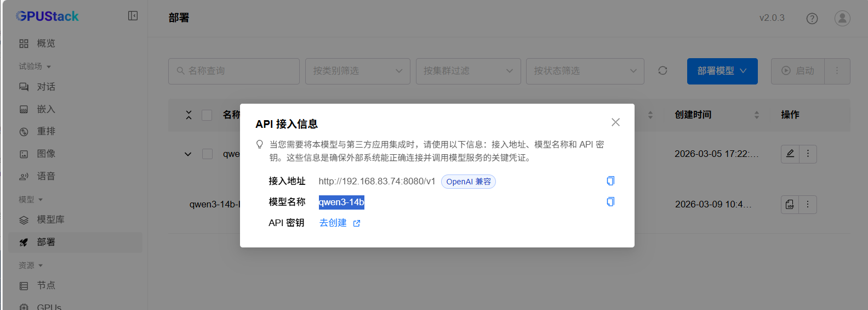This screenshot has height=310, width=868.
Task: Click the API access info (API 接入信息) dialog title
Action: (287, 124)
